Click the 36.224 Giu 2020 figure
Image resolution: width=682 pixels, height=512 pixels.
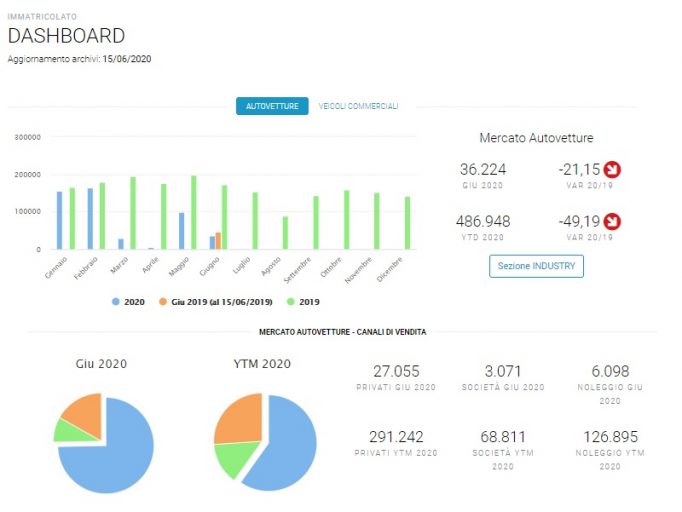pos(483,169)
